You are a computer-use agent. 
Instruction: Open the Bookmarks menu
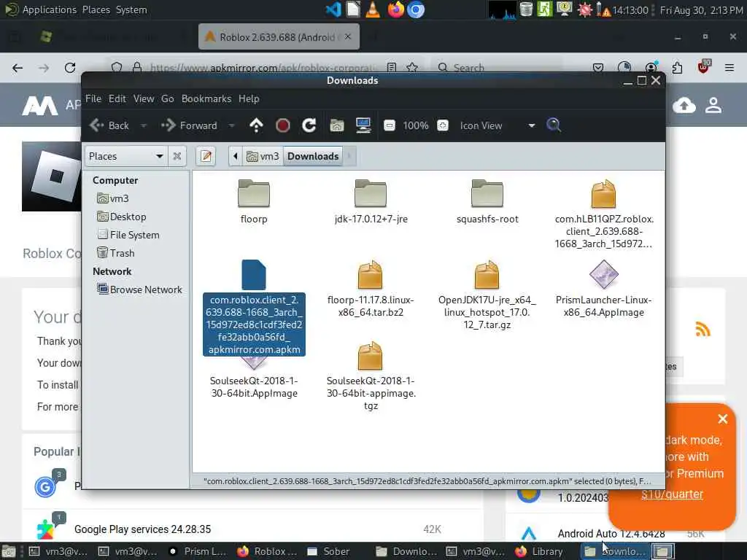coord(206,98)
